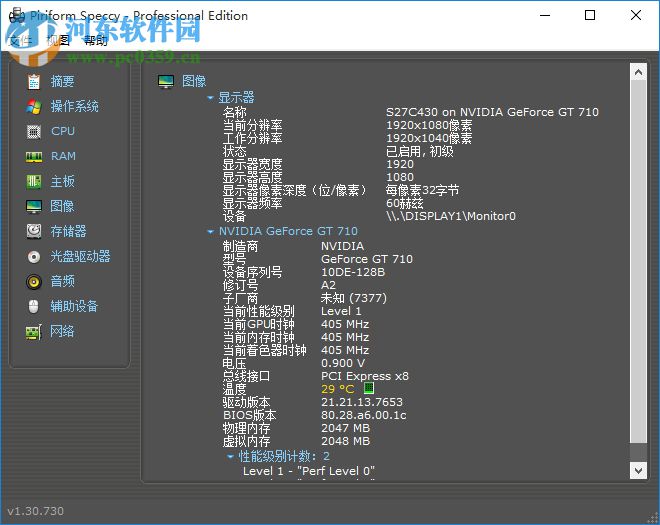The image size is (660, 525).
Task: Click the Optical Drives (光盘驱动器) disc icon
Action: pyautogui.click(x=34, y=257)
